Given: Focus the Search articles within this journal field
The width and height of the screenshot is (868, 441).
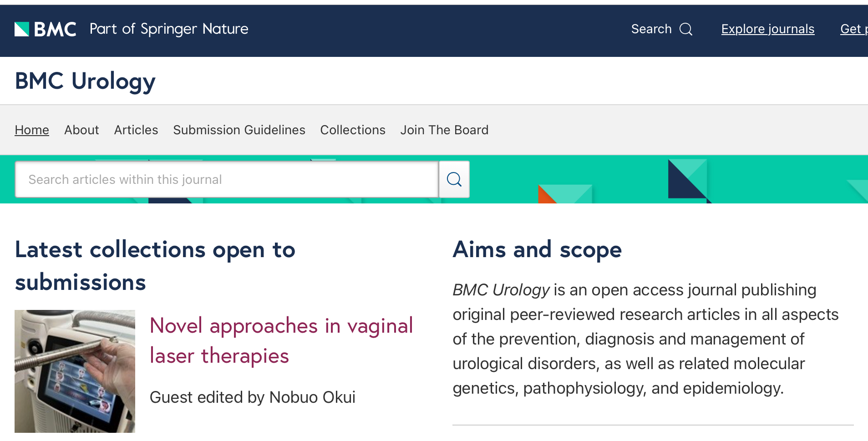Looking at the screenshot, I should point(226,180).
